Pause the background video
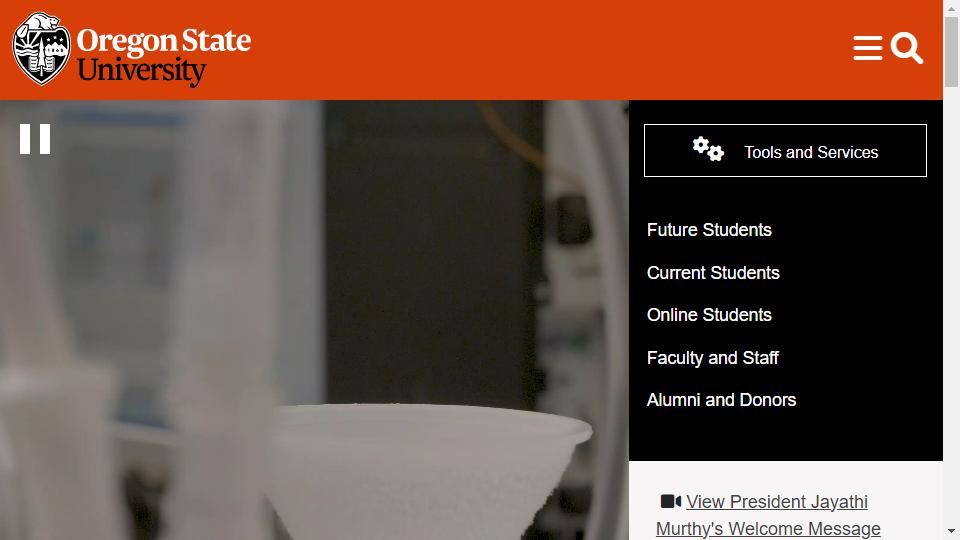Image resolution: width=960 pixels, height=540 pixels. [35, 139]
